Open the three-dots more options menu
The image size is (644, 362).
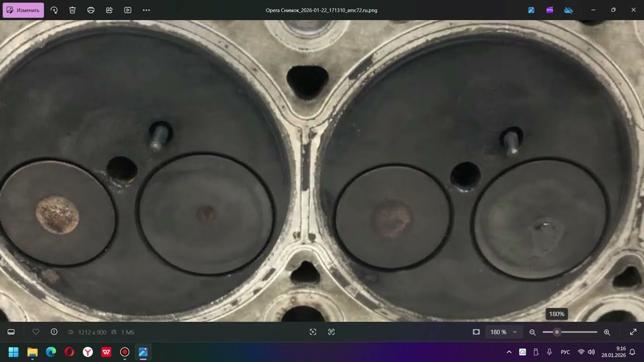coord(146,10)
